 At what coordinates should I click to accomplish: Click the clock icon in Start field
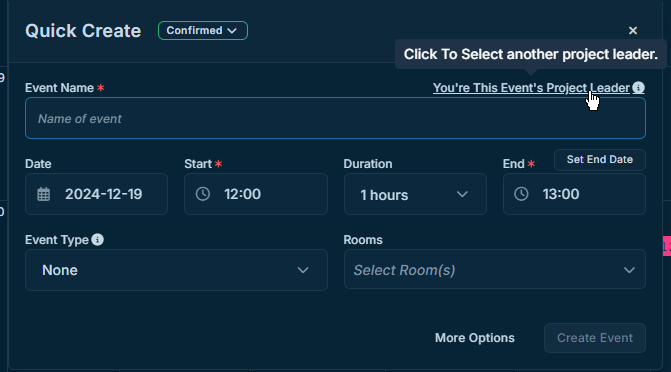coord(203,194)
